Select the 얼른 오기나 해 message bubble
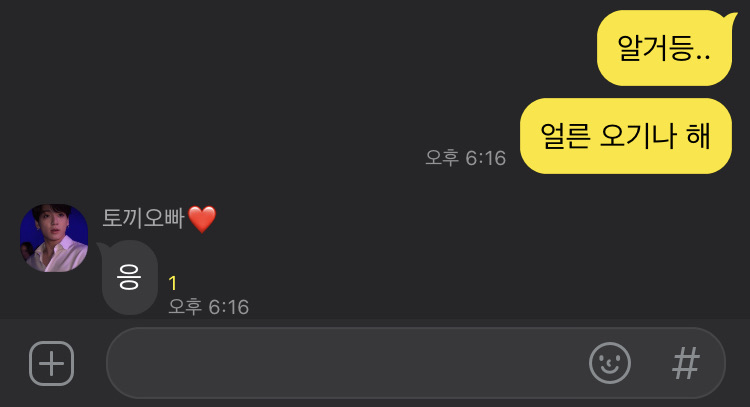This screenshot has width=750, height=407. pyautogui.click(x=626, y=136)
